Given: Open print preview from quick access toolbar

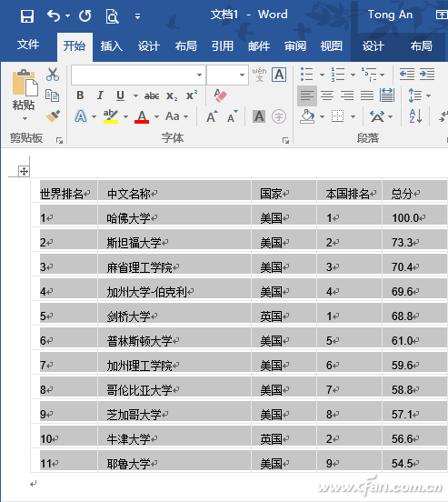Looking at the screenshot, I should (112, 16).
